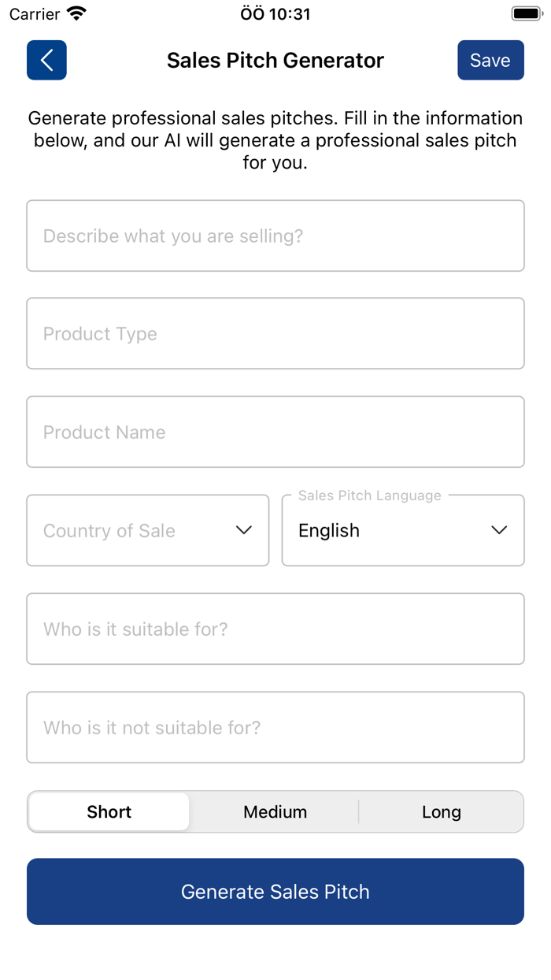
Task: Click Generate Sales Pitch
Action: pos(275,891)
